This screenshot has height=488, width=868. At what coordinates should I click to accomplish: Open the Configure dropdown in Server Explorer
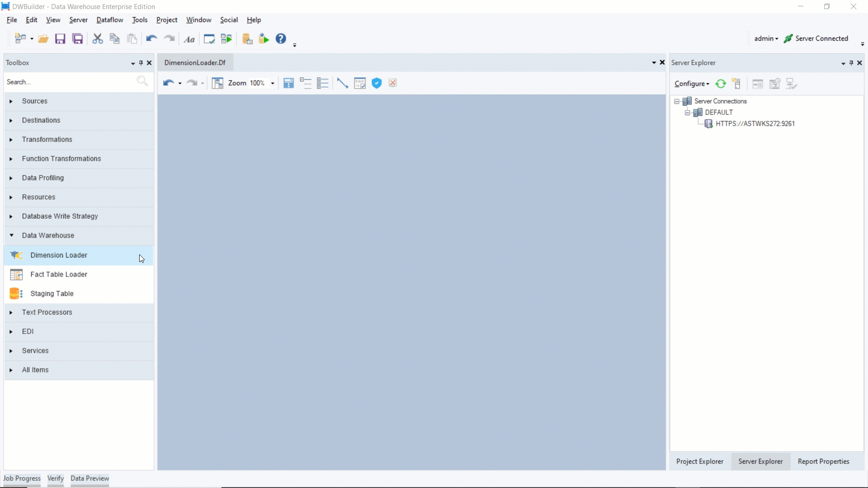pyautogui.click(x=691, y=84)
